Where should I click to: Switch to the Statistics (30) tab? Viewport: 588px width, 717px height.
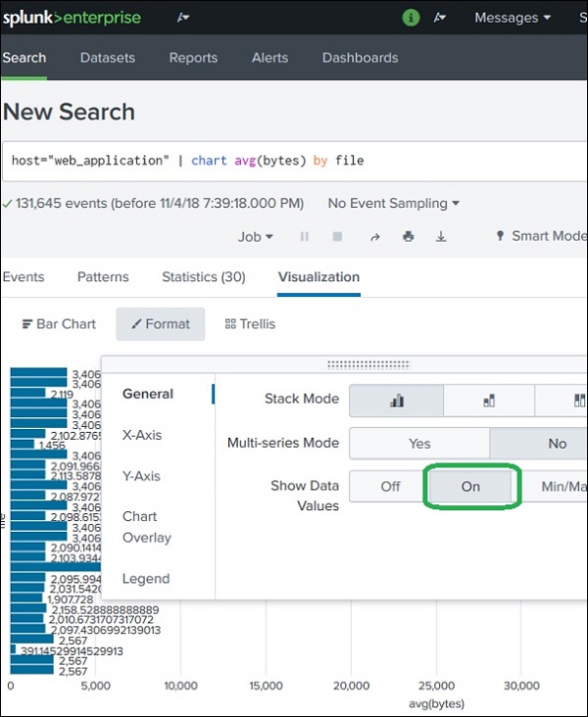204,277
